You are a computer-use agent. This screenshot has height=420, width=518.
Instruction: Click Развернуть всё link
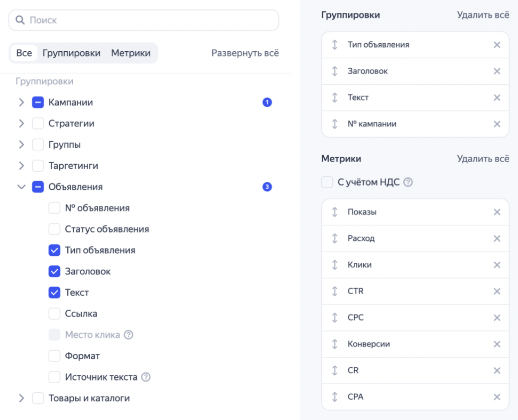point(245,53)
